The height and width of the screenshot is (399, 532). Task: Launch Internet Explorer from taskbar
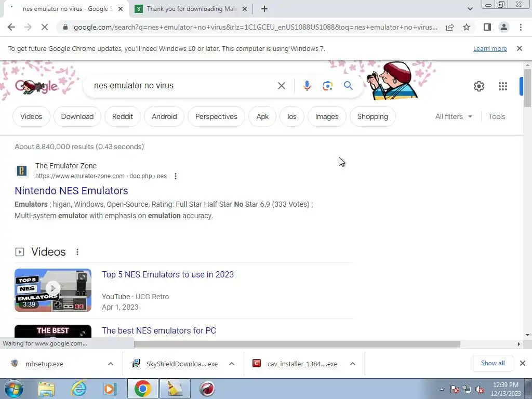[x=78, y=389]
